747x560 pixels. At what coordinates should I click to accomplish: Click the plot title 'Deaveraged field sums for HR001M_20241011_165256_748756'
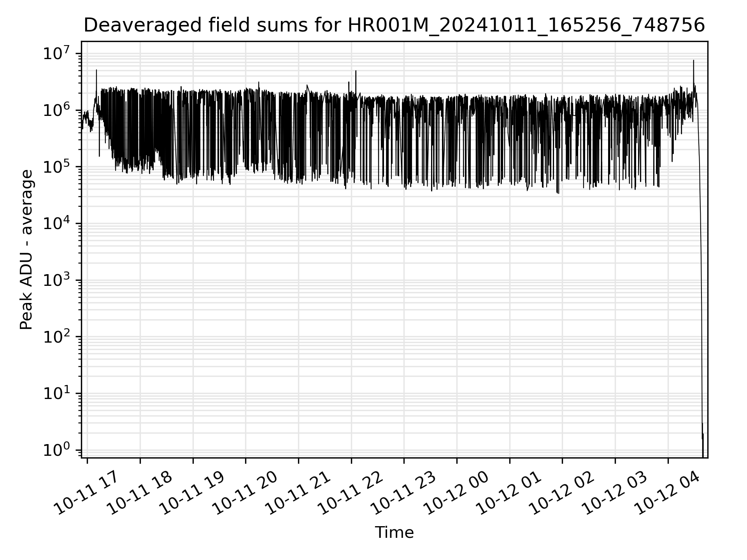[394, 26]
